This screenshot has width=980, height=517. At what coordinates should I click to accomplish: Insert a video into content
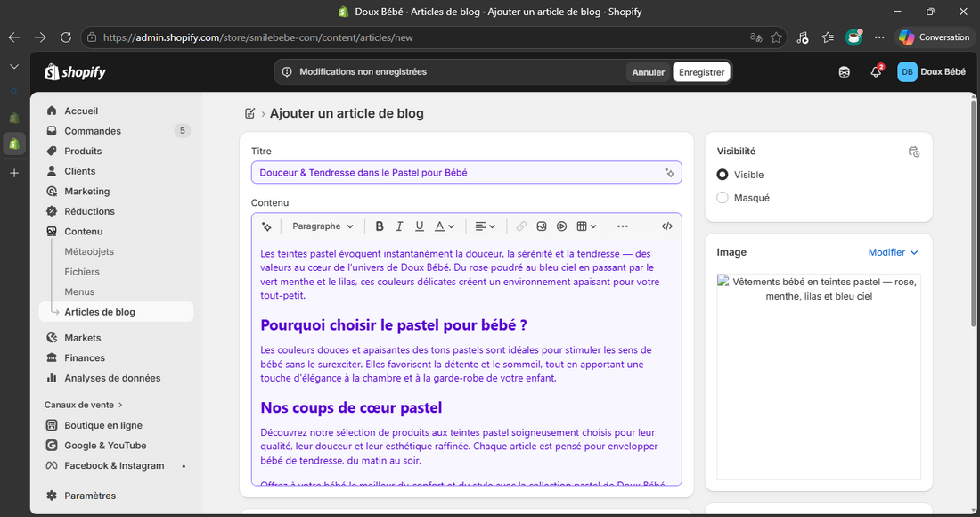tap(562, 226)
